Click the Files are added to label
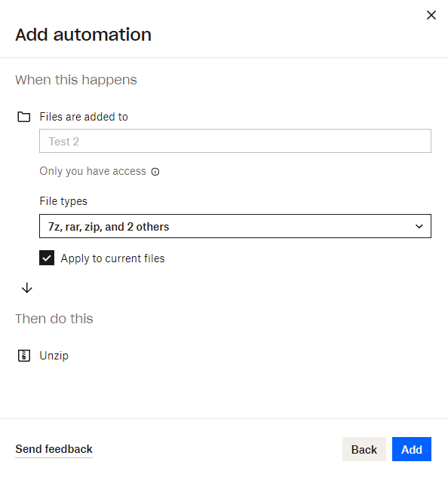The height and width of the screenshot is (477, 448). click(84, 117)
